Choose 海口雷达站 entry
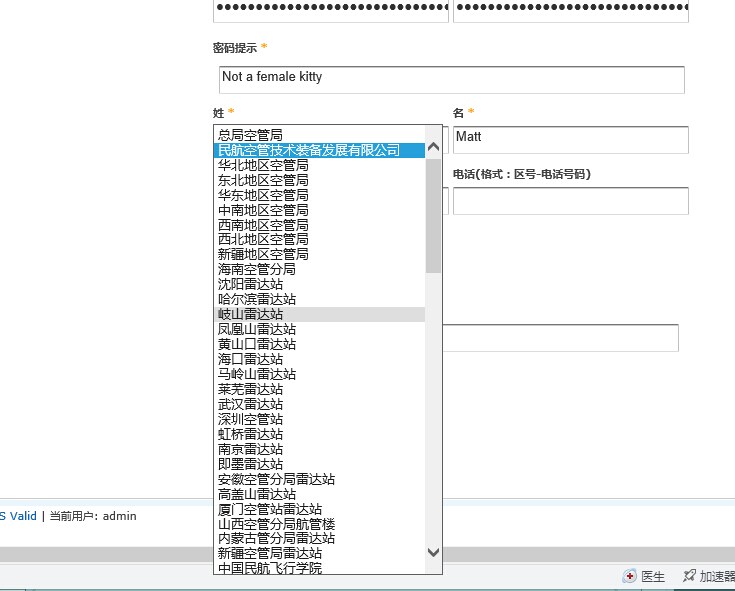The width and height of the screenshot is (735, 591). point(319,359)
